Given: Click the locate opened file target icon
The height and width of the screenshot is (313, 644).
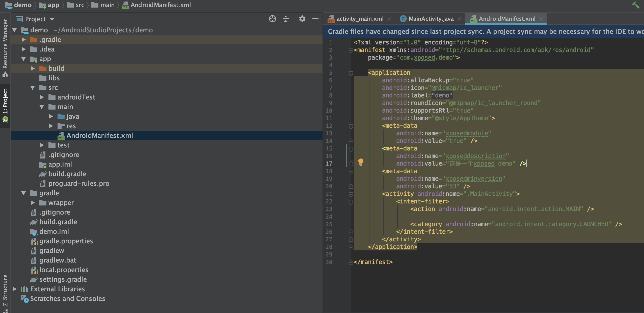Looking at the screenshot, I should click(272, 19).
